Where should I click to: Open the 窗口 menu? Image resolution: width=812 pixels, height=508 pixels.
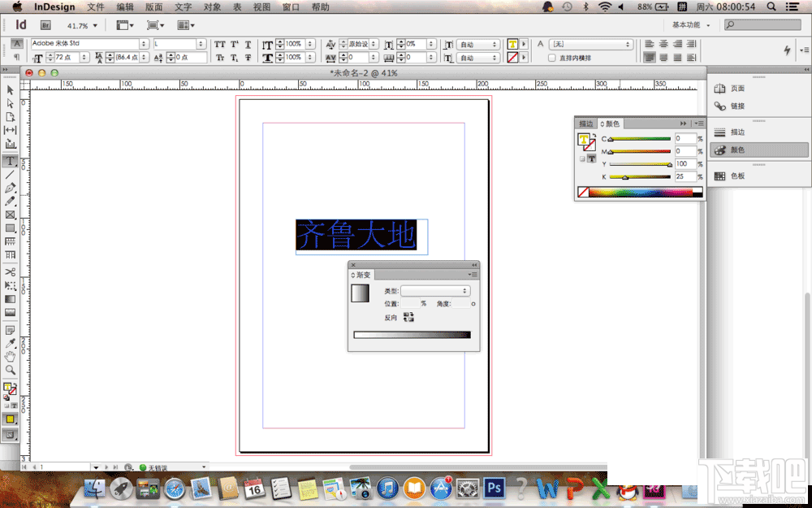coord(292,7)
